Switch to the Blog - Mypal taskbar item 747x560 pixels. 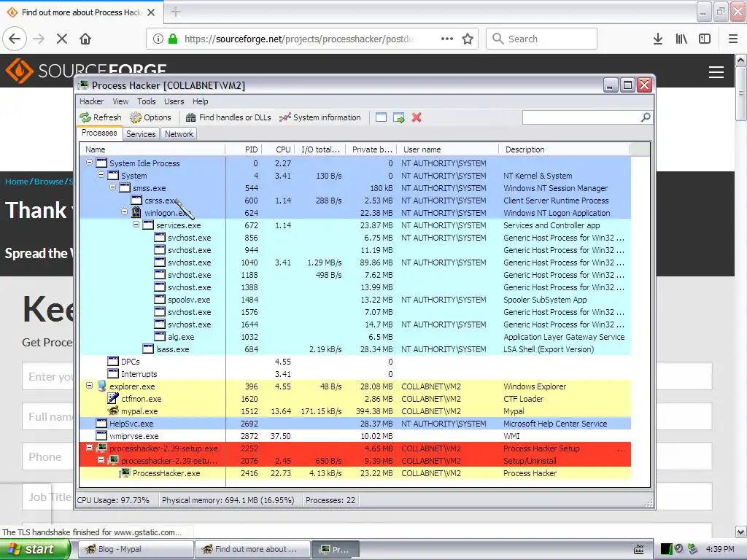(x=135, y=549)
